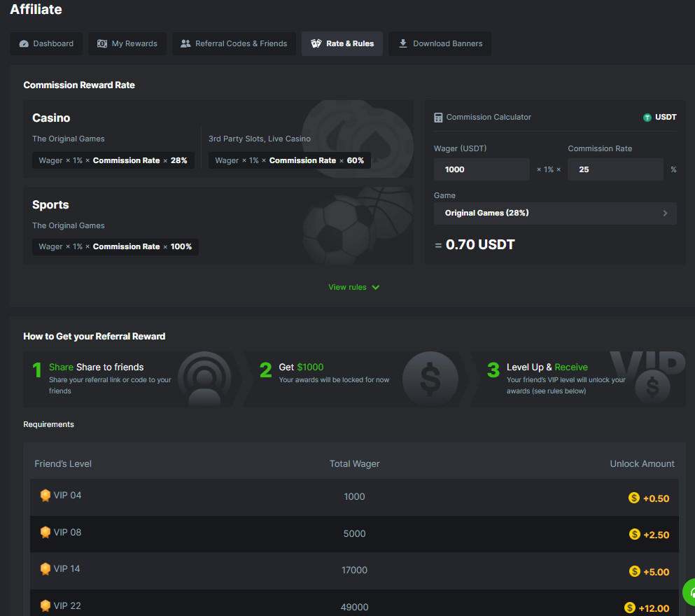Switch to the Dashboard tab
Image resolution: width=695 pixels, height=616 pixels.
pyautogui.click(x=46, y=43)
